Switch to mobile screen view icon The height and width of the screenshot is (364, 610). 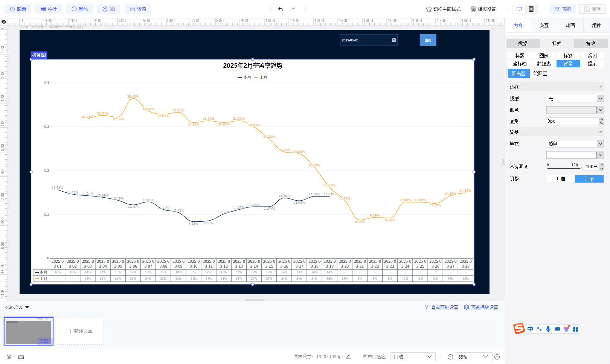[x=531, y=9]
